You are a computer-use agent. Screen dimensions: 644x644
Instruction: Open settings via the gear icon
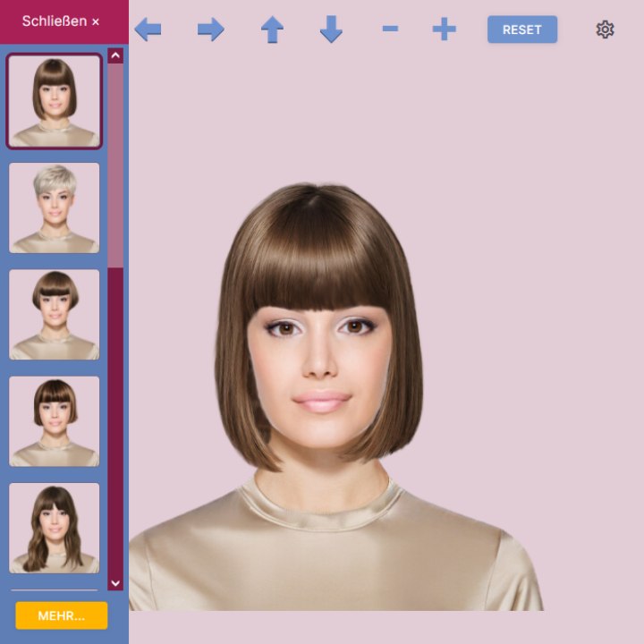point(605,30)
